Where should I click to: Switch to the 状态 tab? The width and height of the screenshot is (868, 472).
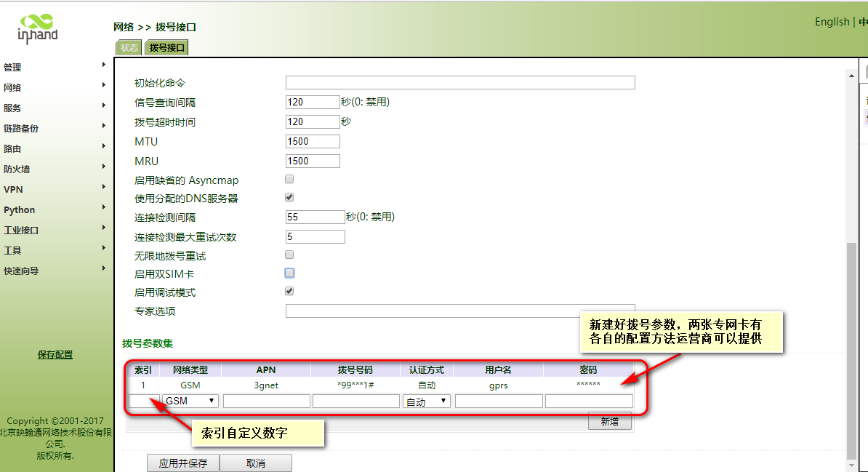tap(129, 47)
